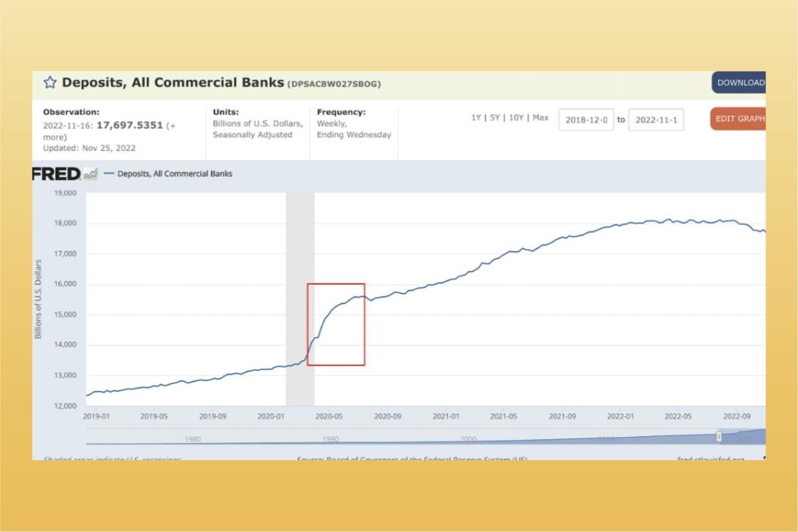This screenshot has width=798, height=532.
Task: Open the DOWNLOAD button
Action: tap(739, 82)
